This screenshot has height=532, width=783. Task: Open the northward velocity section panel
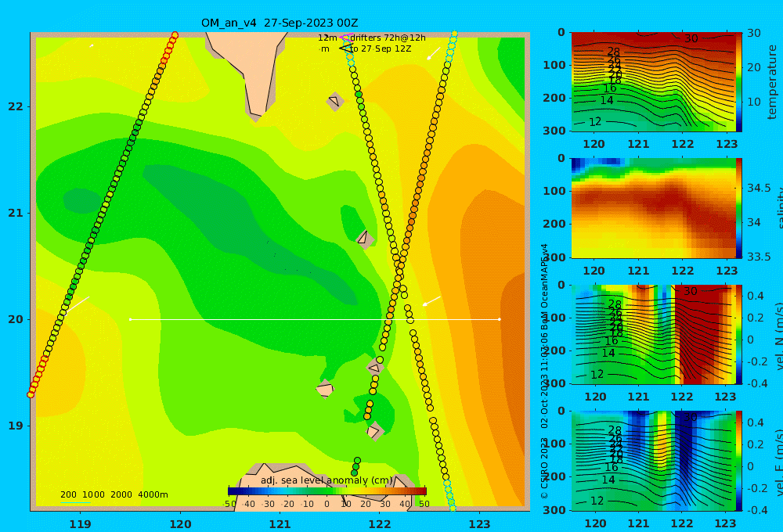tap(653, 334)
